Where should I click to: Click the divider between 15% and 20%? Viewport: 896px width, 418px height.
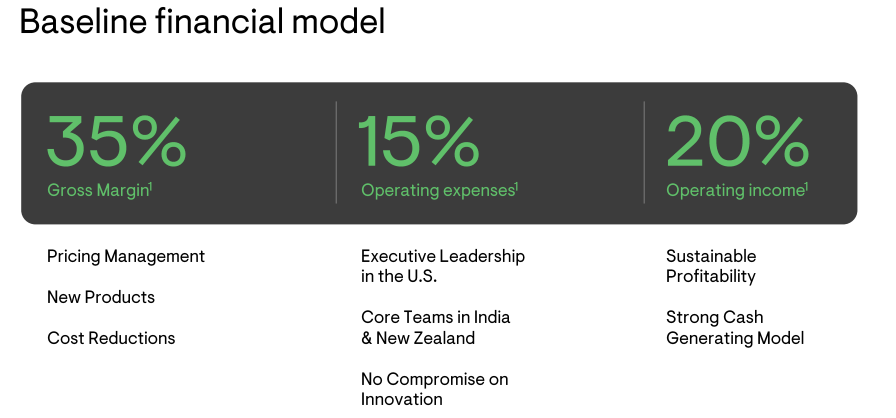(x=644, y=152)
